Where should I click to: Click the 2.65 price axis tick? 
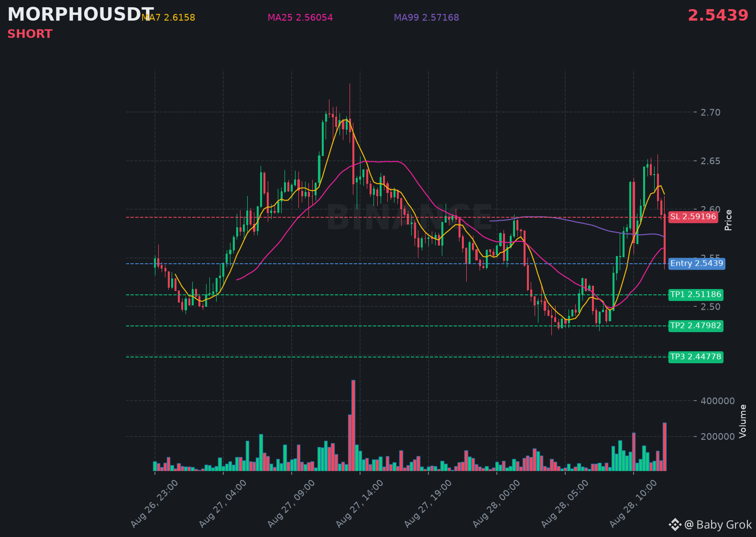pos(710,161)
